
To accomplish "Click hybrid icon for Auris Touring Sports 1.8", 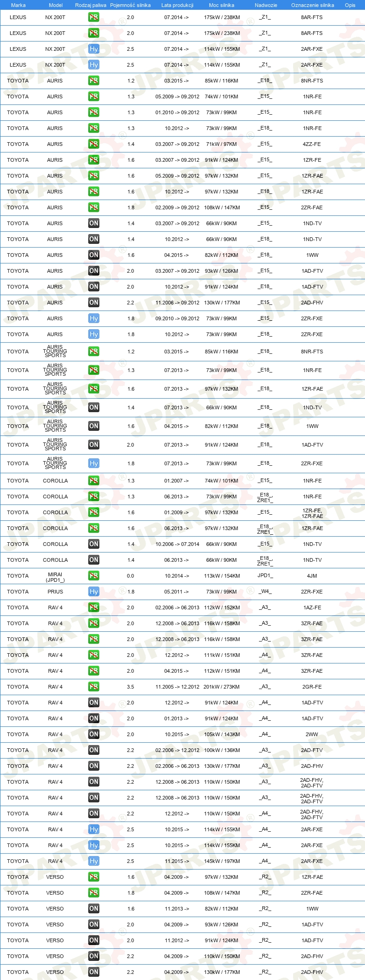I will (x=94, y=463).
